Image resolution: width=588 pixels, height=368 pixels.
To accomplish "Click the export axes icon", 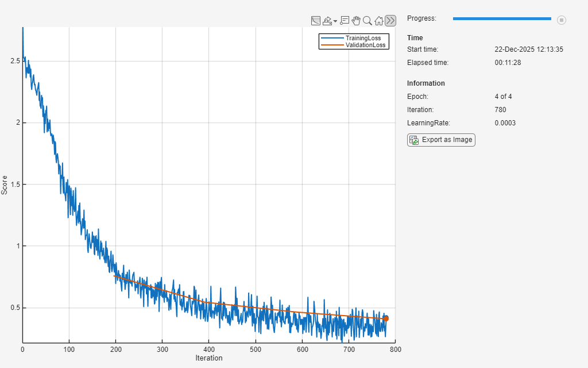I will click(x=327, y=21).
